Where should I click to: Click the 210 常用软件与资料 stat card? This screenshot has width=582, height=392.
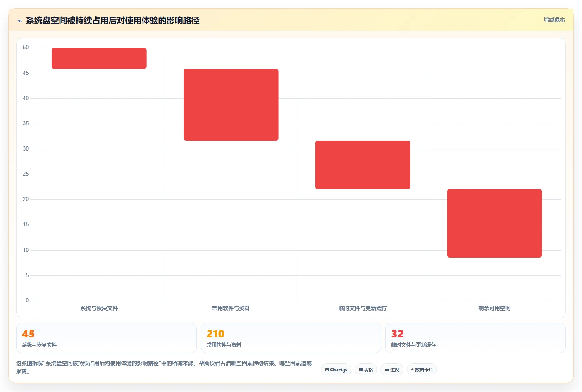click(291, 338)
